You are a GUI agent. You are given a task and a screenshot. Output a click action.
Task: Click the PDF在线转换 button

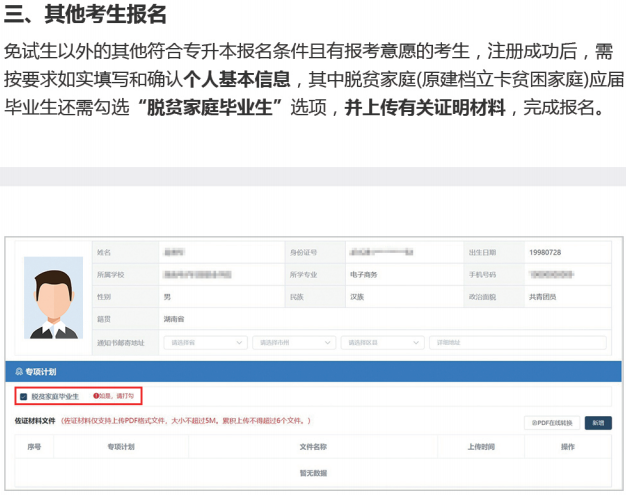point(552,423)
